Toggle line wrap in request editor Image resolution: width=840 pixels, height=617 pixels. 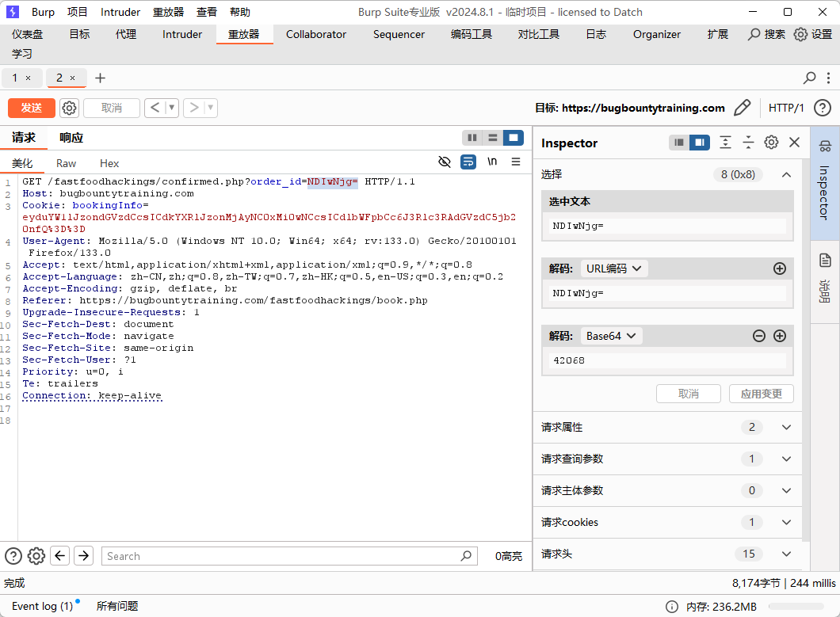[x=468, y=162]
